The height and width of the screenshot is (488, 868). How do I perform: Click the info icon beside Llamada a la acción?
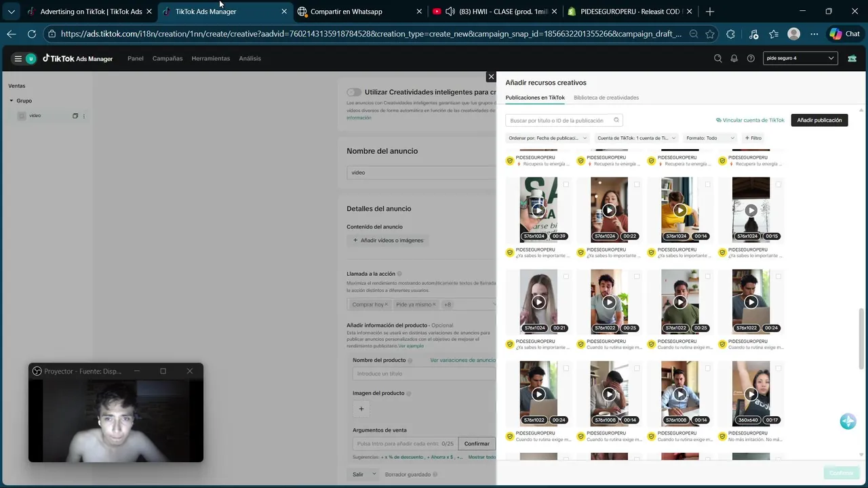click(x=399, y=274)
